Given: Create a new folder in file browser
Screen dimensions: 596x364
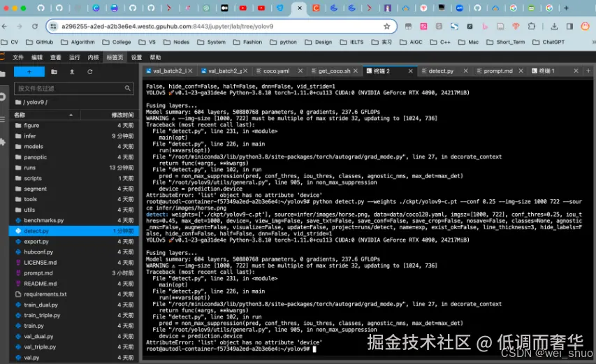Looking at the screenshot, I should click(x=54, y=71).
